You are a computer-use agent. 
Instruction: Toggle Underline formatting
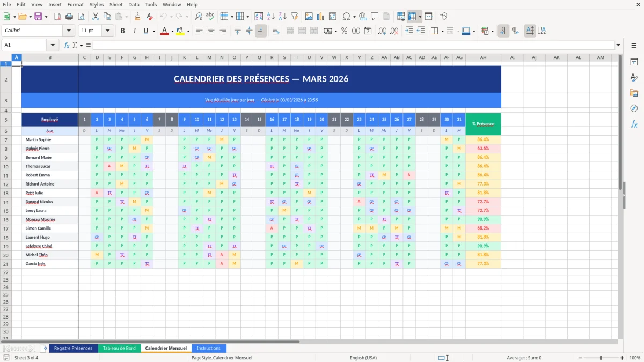(x=146, y=31)
